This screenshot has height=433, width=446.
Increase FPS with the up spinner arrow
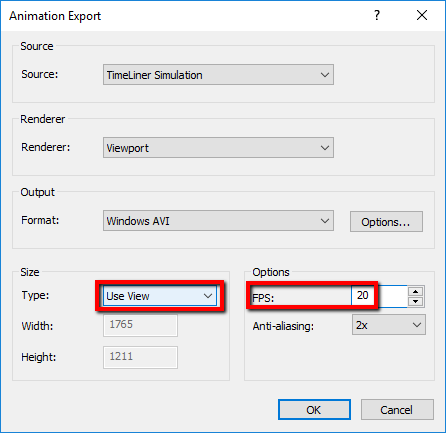[415, 292]
